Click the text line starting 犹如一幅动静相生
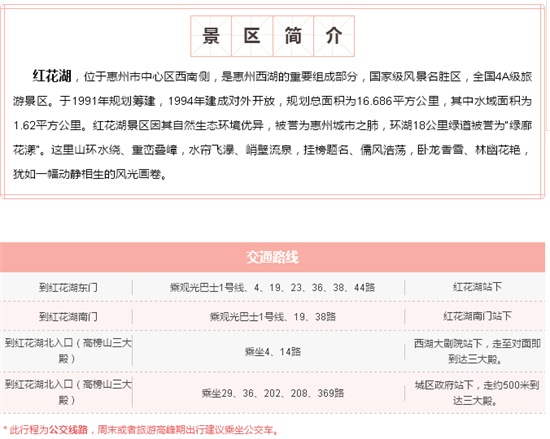The width and height of the screenshot is (550, 439). pos(90,174)
